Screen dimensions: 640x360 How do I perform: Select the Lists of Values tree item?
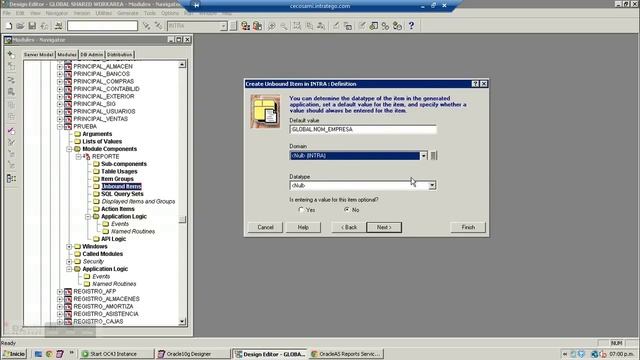102,141
